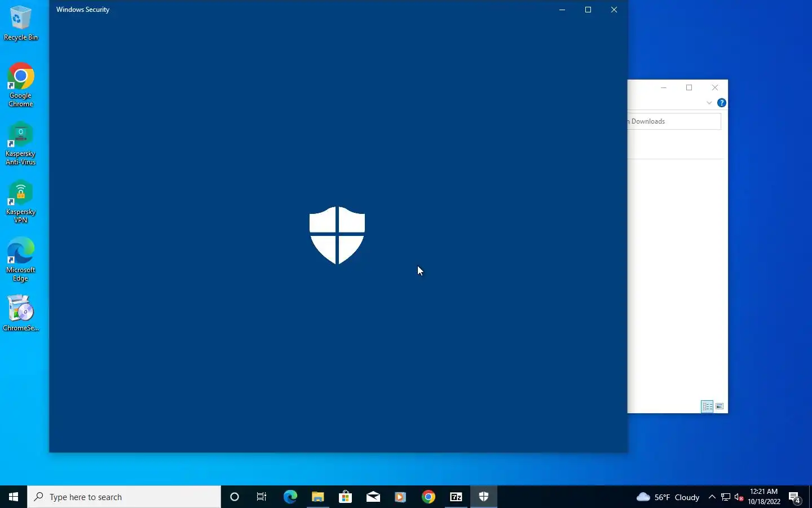Launch Google Chrome from the taskbar

(429, 497)
